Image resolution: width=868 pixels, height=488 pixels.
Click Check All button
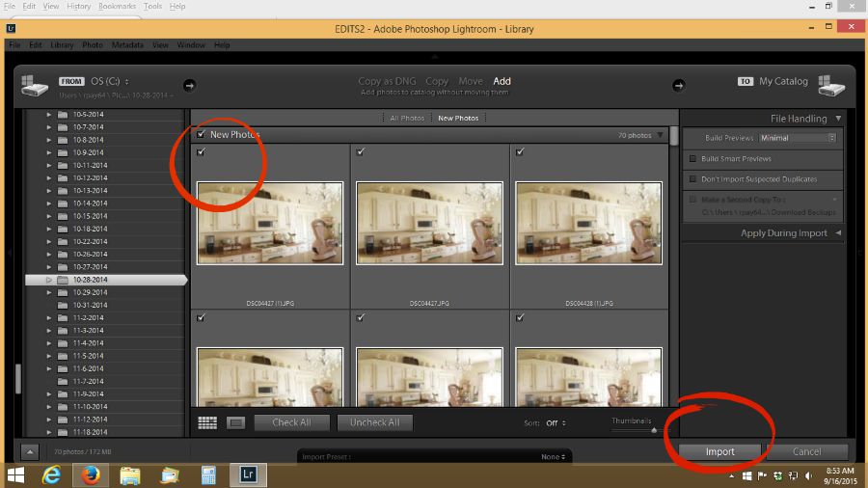tap(291, 422)
